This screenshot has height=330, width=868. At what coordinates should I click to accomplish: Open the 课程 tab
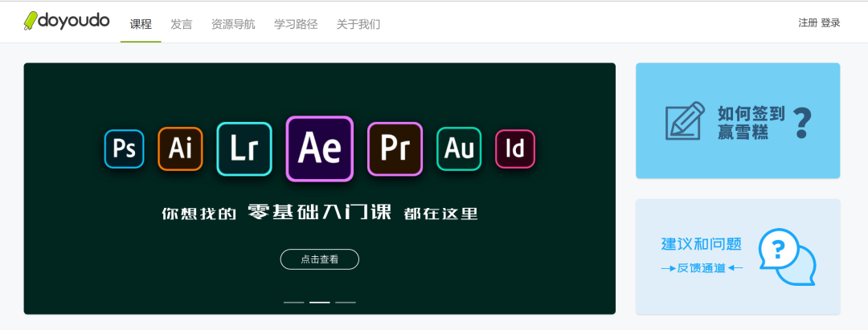141,24
